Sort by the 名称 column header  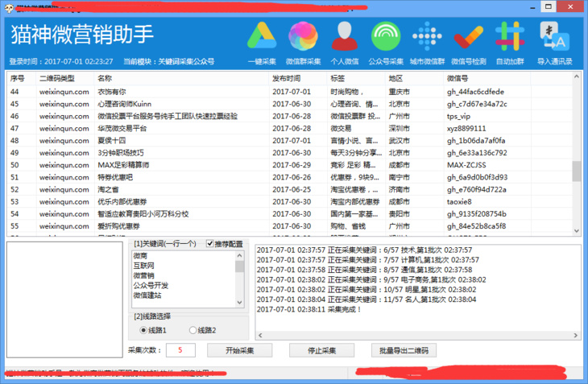click(181, 78)
